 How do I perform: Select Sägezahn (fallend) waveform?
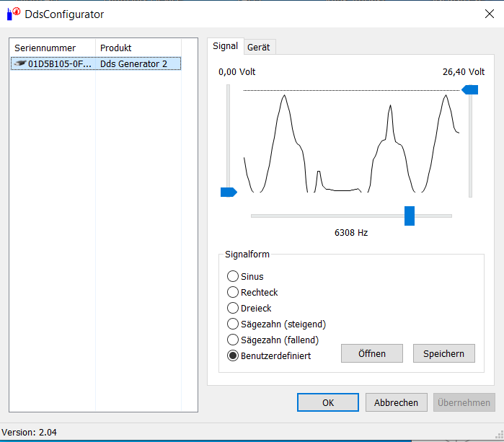[233, 340]
